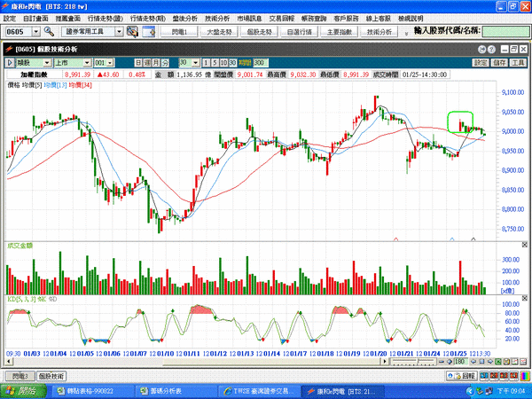
Task: Toggle the 1-minute interval button
Action: 206,63
